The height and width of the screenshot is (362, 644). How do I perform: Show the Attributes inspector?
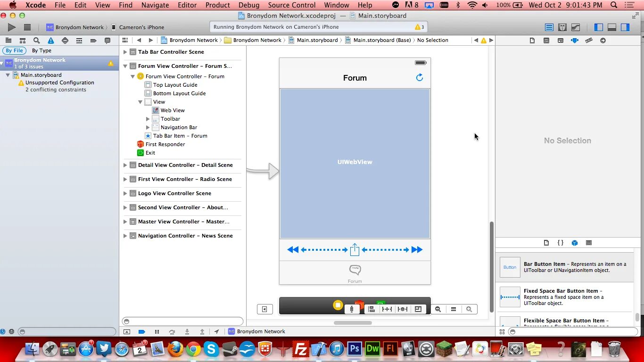point(575,41)
